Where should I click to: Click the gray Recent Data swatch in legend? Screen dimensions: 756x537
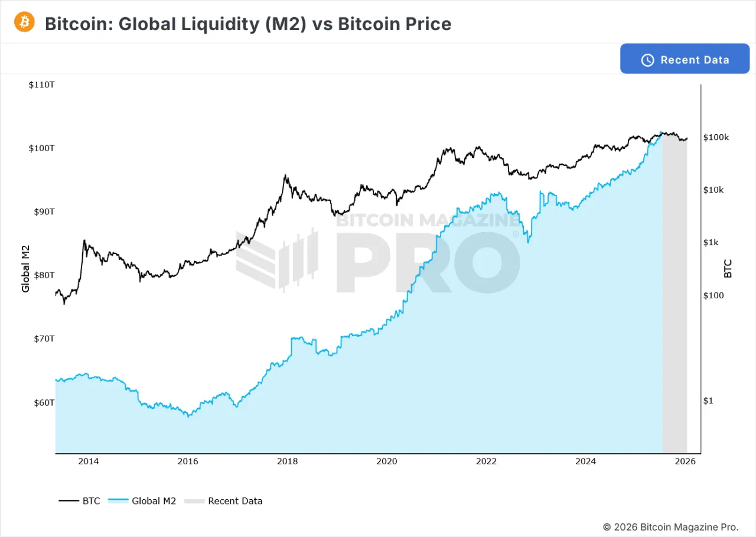[194, 501]
